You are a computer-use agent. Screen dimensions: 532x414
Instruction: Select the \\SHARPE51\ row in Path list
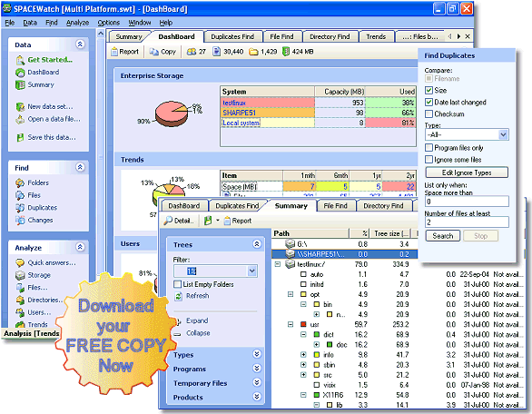(x=344, y=254)
